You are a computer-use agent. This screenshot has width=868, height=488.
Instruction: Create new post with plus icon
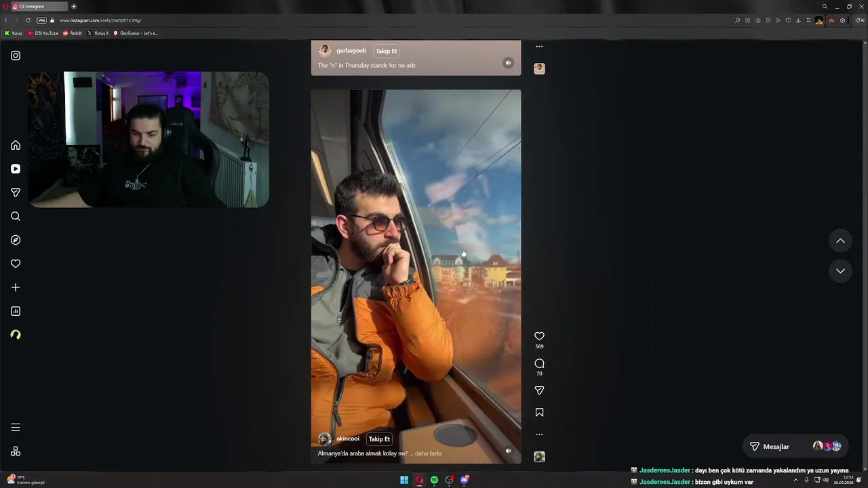coord(16,287)
